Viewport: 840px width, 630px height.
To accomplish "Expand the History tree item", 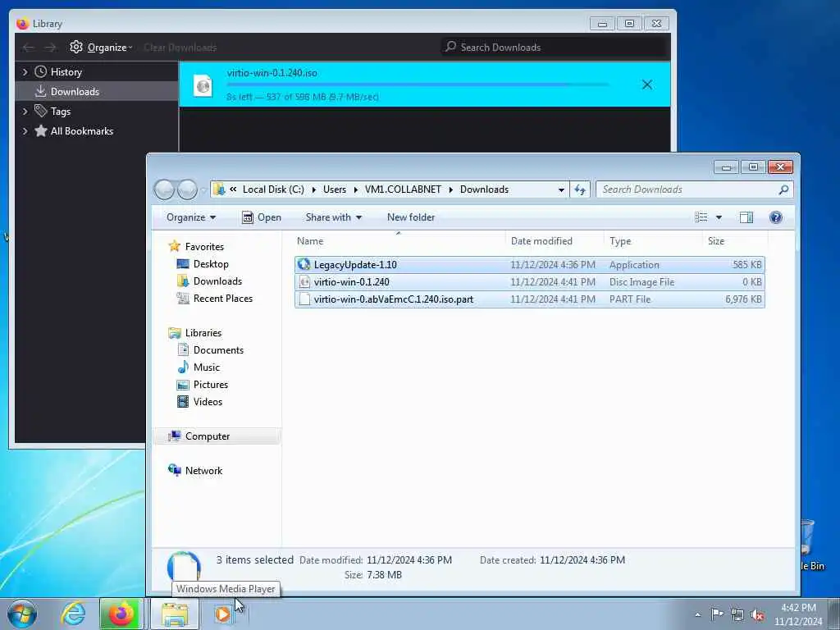I will 25,72.
